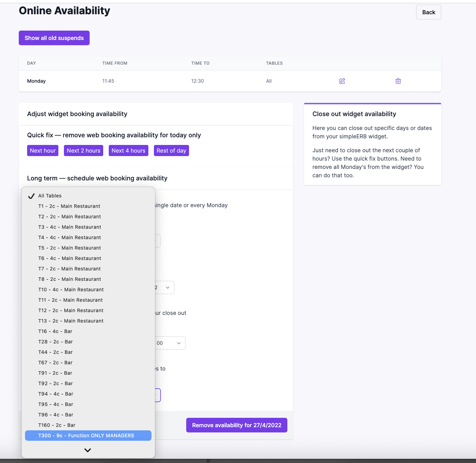Select T8 - 2c - Main Restaurant
This screenshot has width=476, height=463.
[88, 279]
